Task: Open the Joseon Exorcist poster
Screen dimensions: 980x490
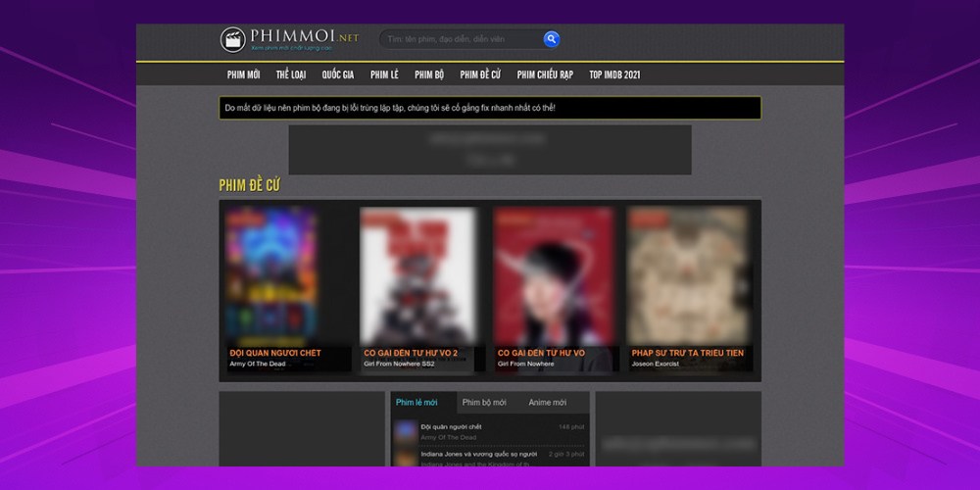Action: 689,275
